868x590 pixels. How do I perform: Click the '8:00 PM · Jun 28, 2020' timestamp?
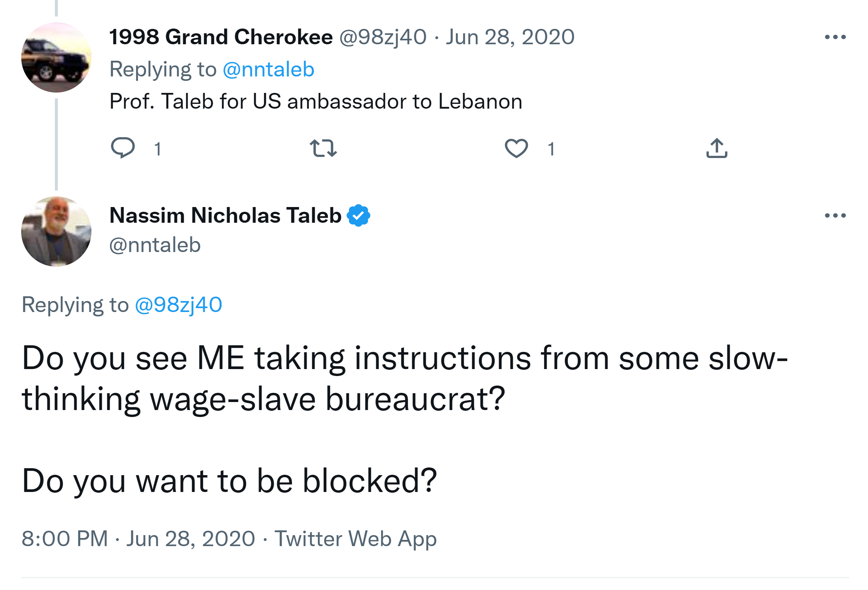point(138,539)
